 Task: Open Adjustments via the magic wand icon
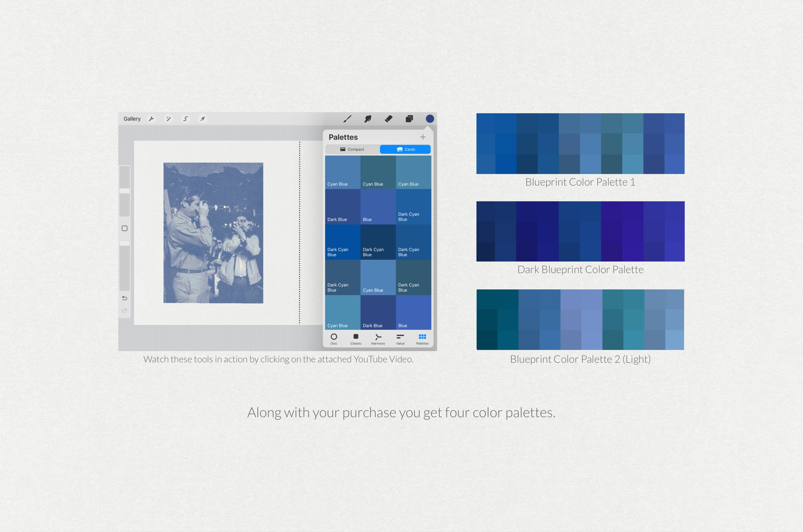[168, 119]
